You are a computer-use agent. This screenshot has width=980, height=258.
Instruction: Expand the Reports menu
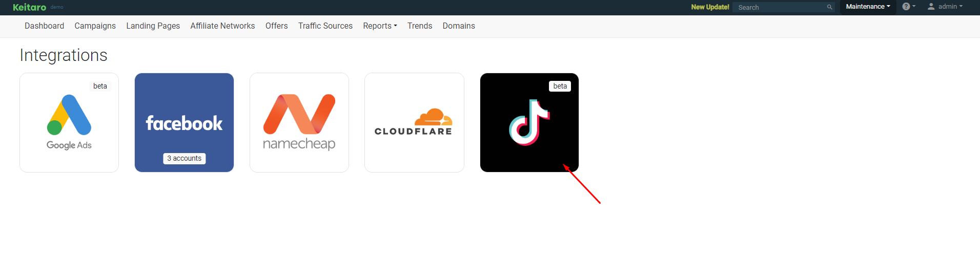point(380,26)
